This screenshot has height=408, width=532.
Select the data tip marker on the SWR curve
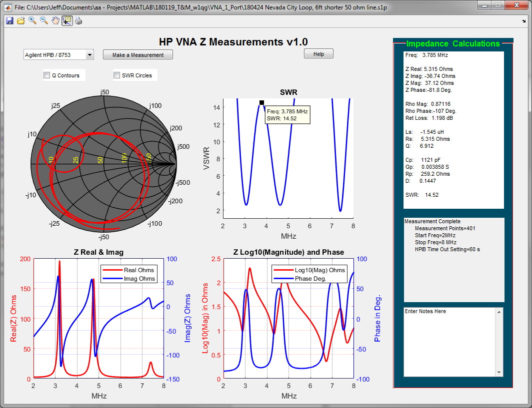(x=261, y=102)
